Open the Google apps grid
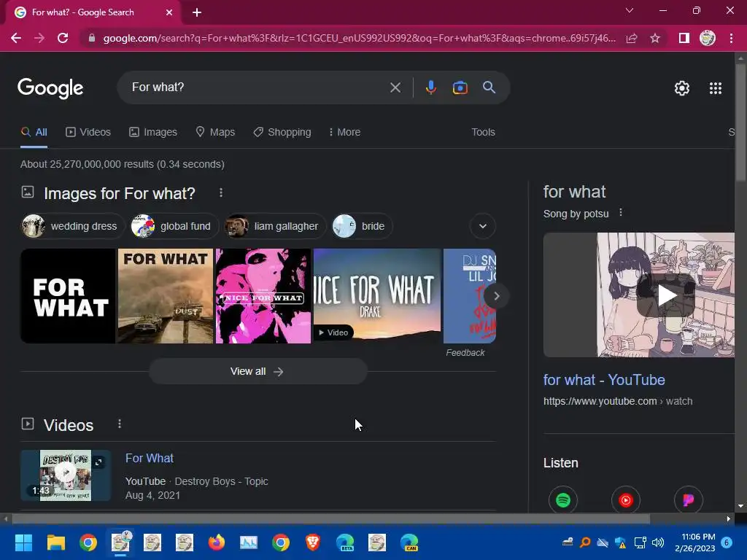Screen dimensions: 747x560 (x=716, y=88)
